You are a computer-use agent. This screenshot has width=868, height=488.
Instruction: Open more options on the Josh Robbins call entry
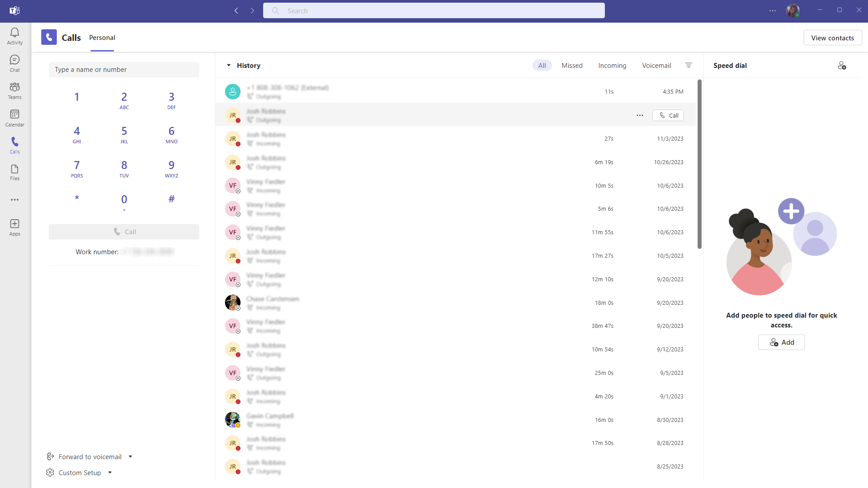(x=639, y=115)
